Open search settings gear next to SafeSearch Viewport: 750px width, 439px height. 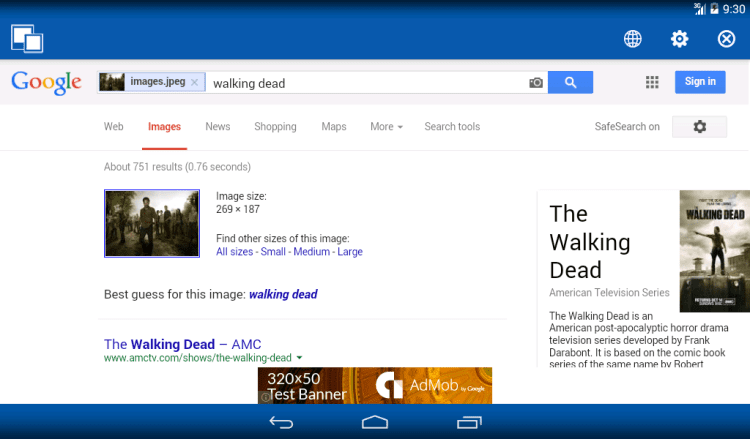[x=699, y=127]
